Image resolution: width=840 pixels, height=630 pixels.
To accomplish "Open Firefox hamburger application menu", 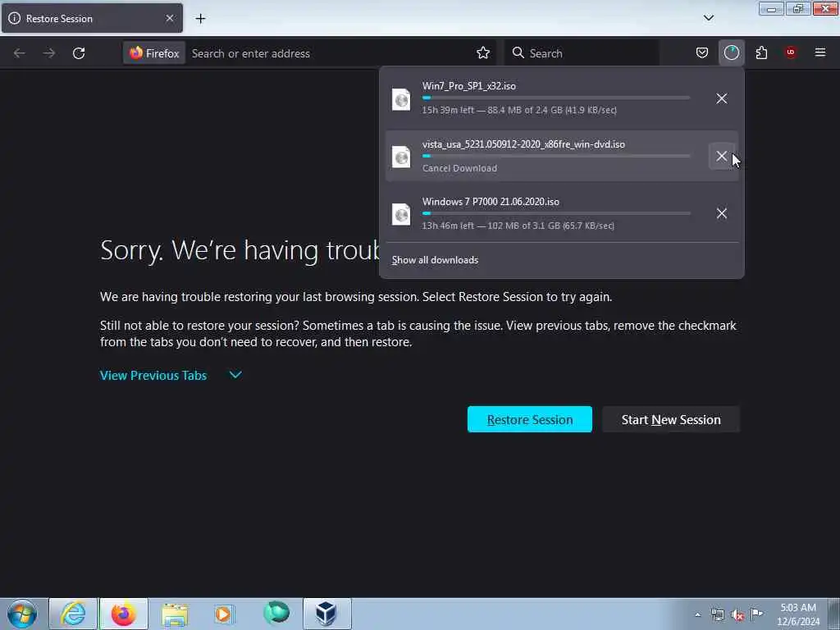I will point(820,52).
